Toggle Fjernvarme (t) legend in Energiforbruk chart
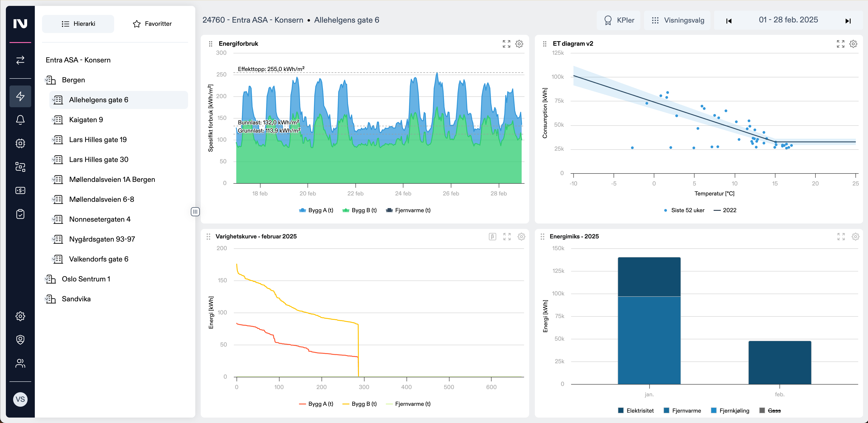This screenshot has width=868, height=423. [x=408, y=210]
